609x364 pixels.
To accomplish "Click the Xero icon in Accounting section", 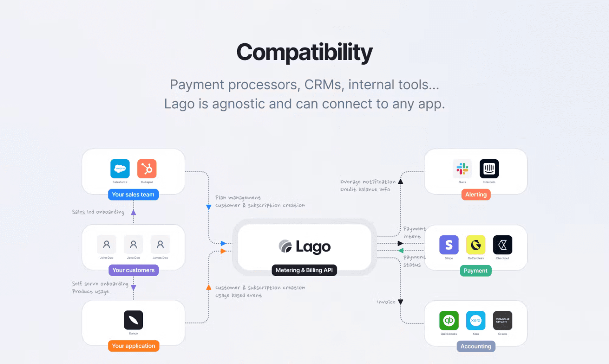I will pyautogui.click(x=475, y=320).
